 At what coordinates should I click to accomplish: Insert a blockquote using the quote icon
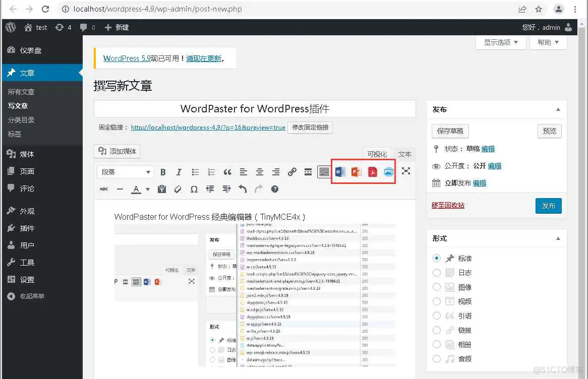(227, 172)
